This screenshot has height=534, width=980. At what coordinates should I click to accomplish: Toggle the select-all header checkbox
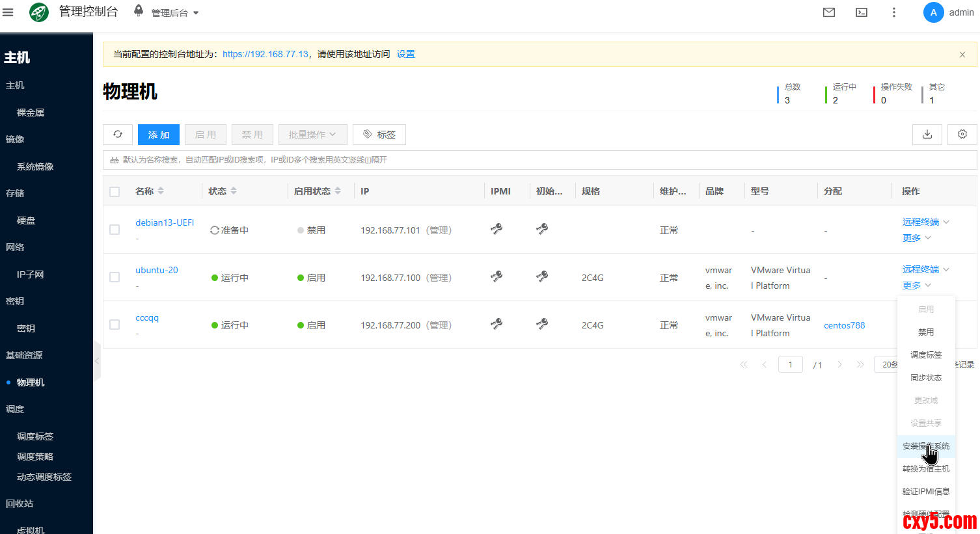point(115,192)
